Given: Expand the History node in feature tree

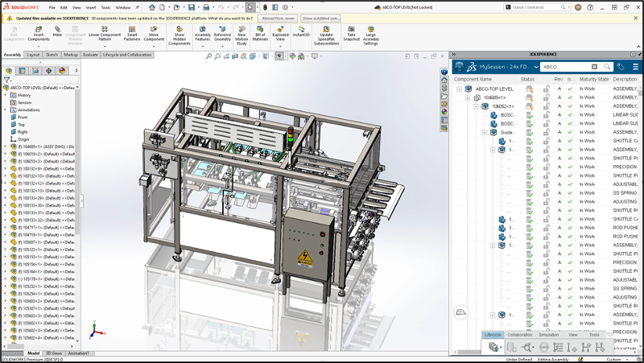Looking at the screenshot, I should [6, 95].
